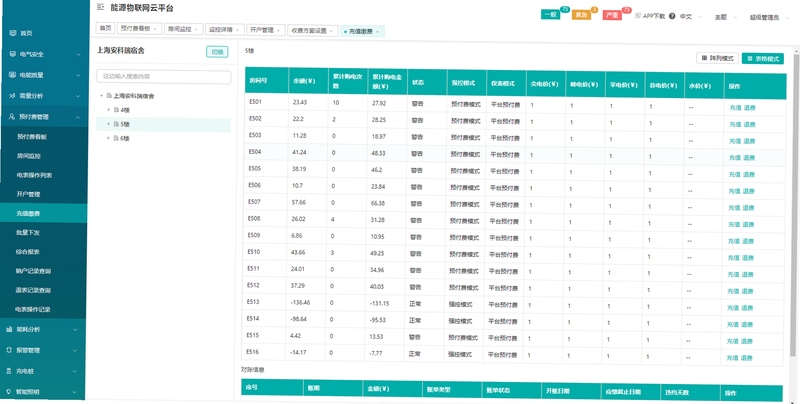This screenshot has height=404, width=800.
Task: Click the 电能质量 icon in the sidebar
Action: 13,75
